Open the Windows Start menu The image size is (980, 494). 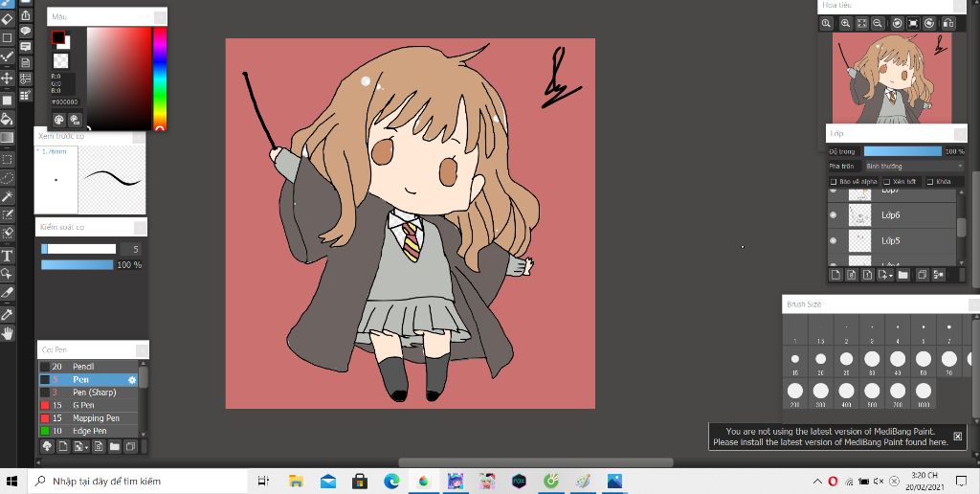[12, 481]
